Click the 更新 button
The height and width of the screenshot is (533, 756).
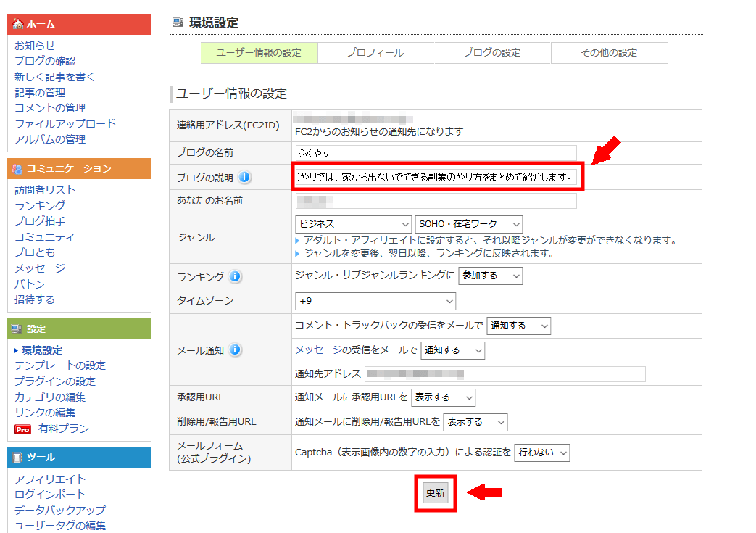(436, 493)
